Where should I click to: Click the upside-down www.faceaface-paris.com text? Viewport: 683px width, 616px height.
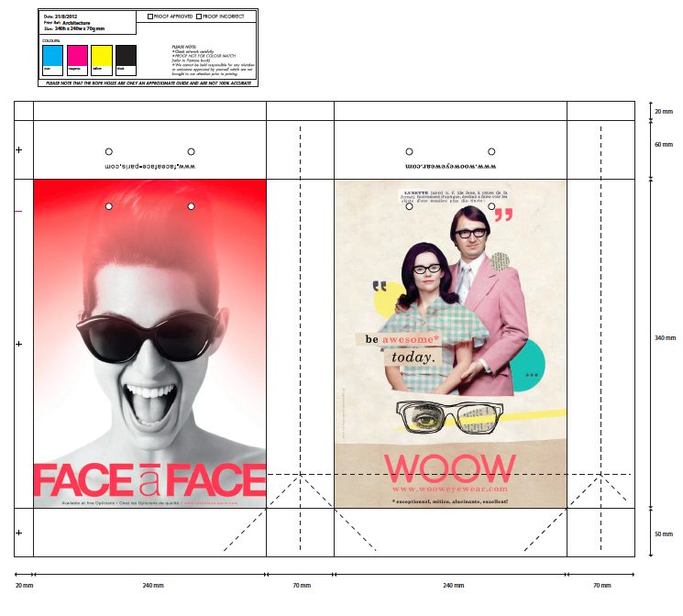click(x=149, y=166)
